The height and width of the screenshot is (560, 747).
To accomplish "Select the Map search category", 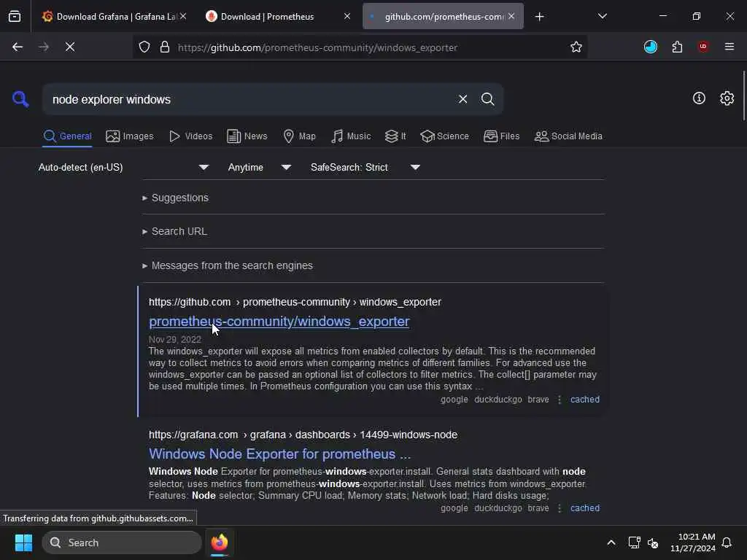I will point(299,136).
